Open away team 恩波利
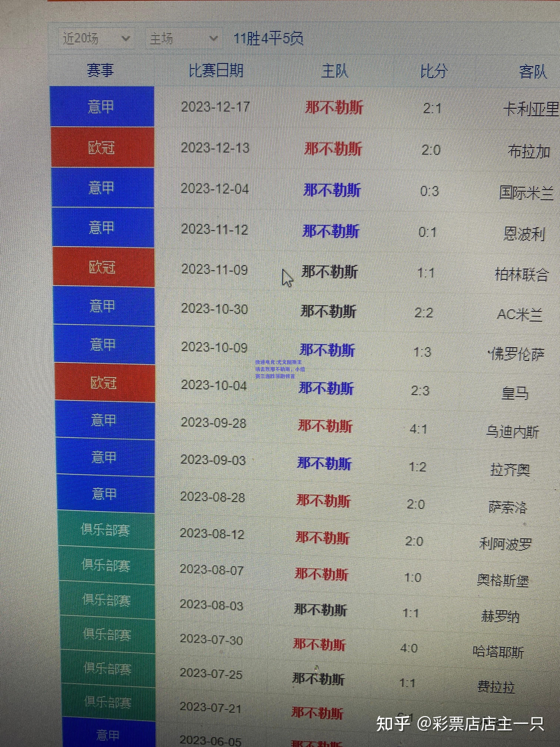This screenshot has height=747, width=560. pos(525,234)
